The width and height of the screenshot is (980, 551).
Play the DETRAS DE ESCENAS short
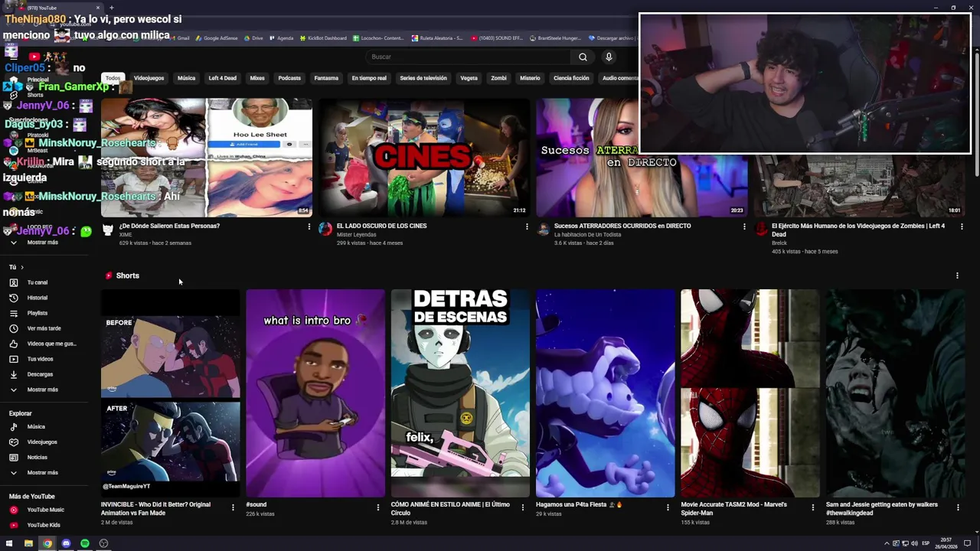[460, 393]
